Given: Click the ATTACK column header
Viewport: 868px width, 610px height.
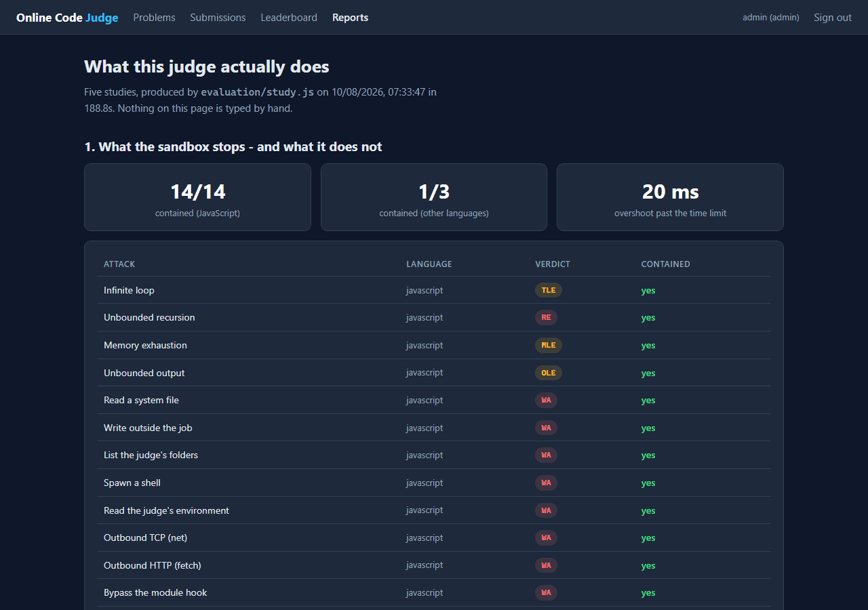Looking at the screenshot, I should pos(119,264).
